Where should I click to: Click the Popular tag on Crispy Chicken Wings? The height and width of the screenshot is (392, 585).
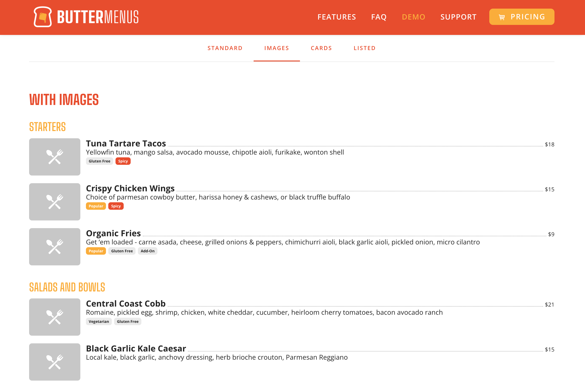[96, 206]
